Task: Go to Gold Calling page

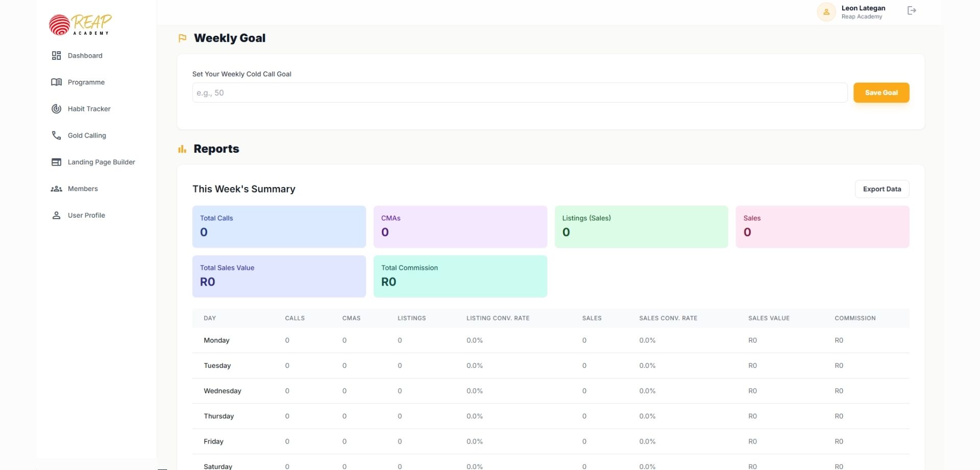Action: point(87,135)
